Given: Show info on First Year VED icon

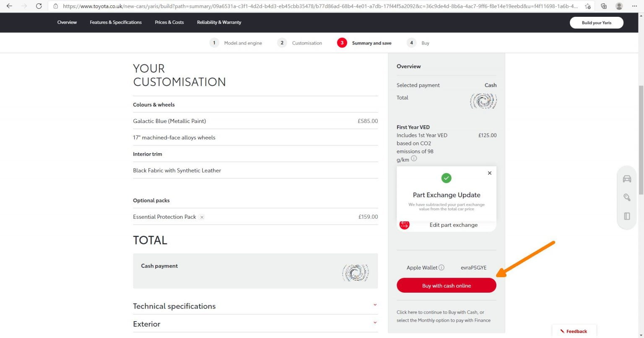Looking at the screenshot, I should point(414,158).
